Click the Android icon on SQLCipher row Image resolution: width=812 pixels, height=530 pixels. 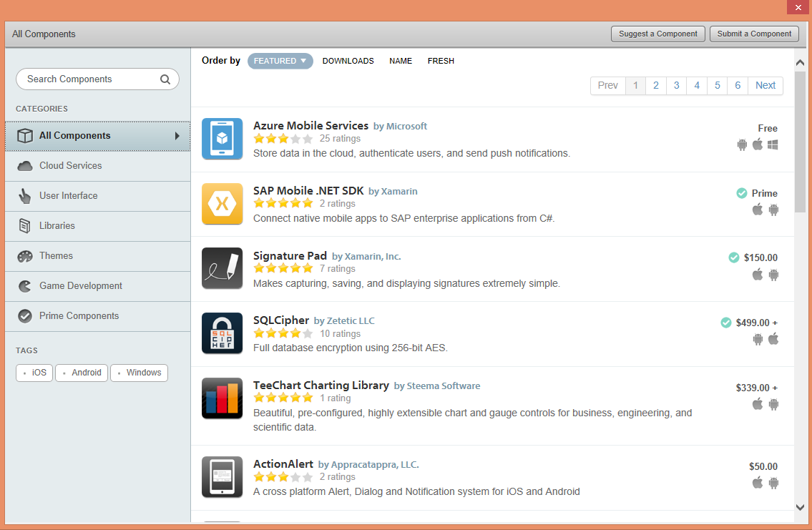(x=758, y=339)
